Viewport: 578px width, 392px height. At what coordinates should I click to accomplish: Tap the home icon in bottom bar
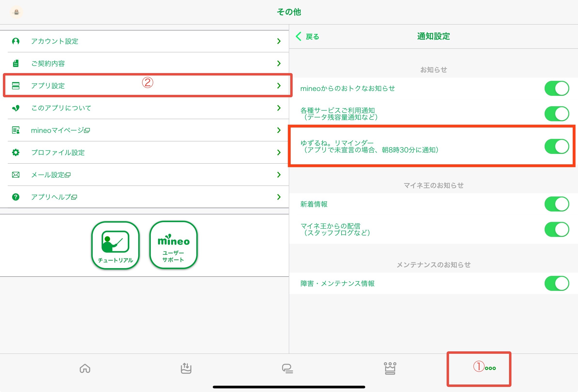(x=85, y=368)
